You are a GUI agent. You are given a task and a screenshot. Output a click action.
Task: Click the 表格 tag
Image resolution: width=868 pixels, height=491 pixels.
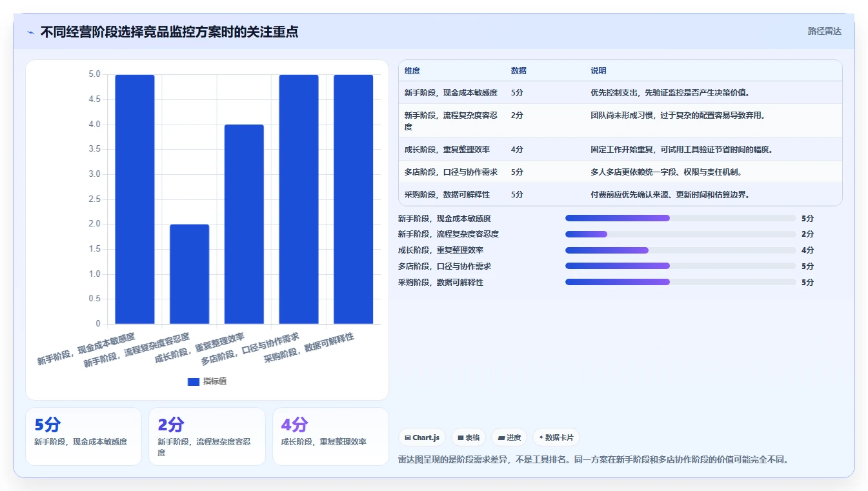[469, 437]
